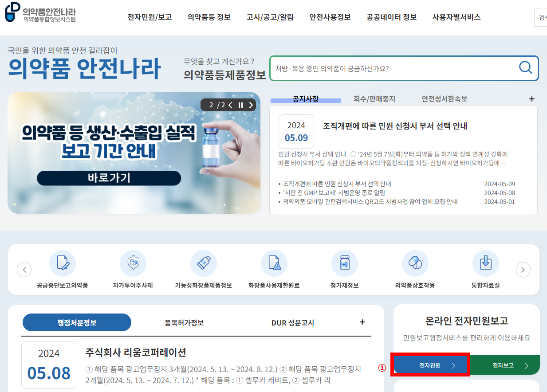
Task: Select the 첨가제정보 bottle icon
Action: 345,263
